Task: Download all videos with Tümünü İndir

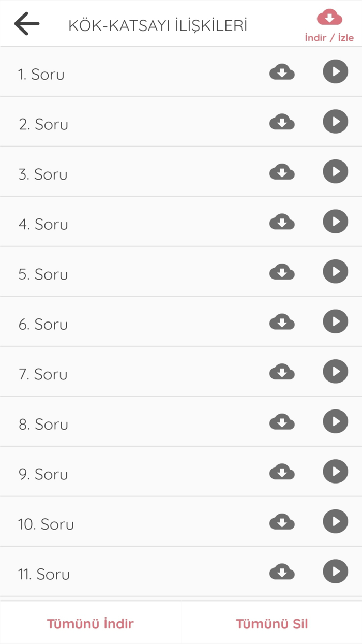Action: tap(90, 624)
